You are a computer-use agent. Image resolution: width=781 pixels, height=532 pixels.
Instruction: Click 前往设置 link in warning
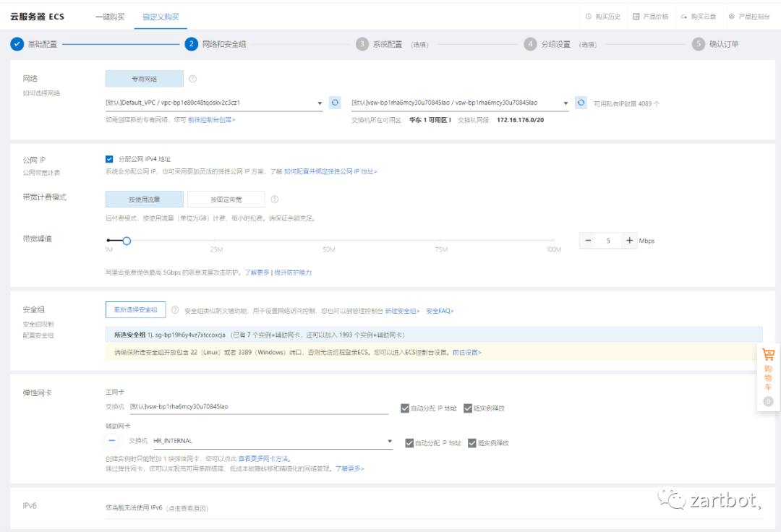(x=466, y=352)
